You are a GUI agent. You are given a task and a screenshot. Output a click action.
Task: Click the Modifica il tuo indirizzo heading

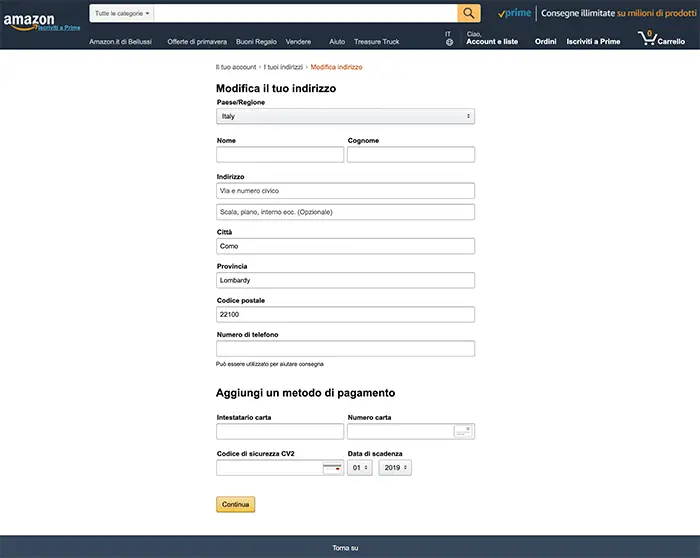point(276,88)
